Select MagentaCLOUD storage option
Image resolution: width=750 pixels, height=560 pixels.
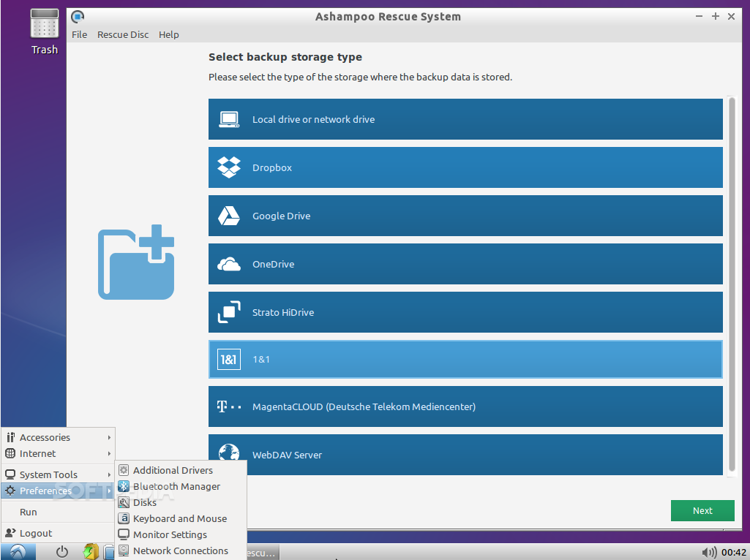point(465,406)
